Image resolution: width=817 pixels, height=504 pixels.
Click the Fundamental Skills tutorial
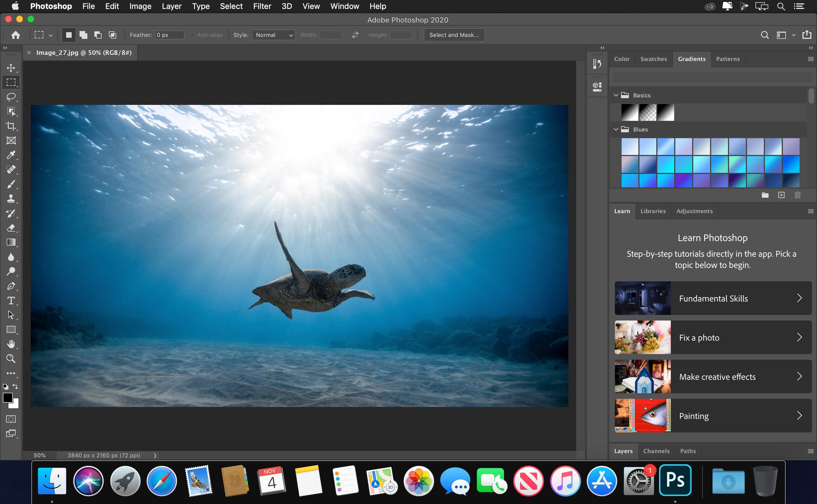coord(711,298)
